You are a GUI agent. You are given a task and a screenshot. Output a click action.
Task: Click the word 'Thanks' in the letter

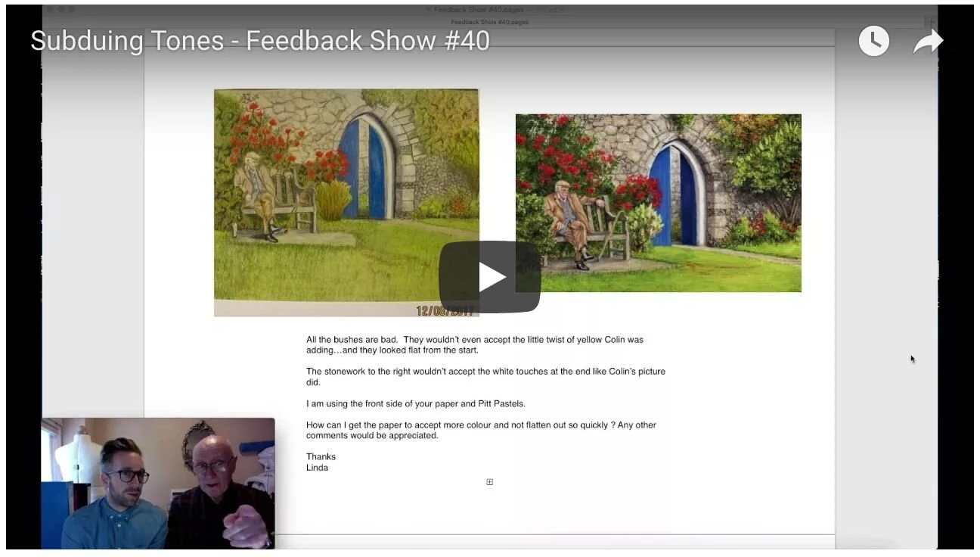pos(321,456)
